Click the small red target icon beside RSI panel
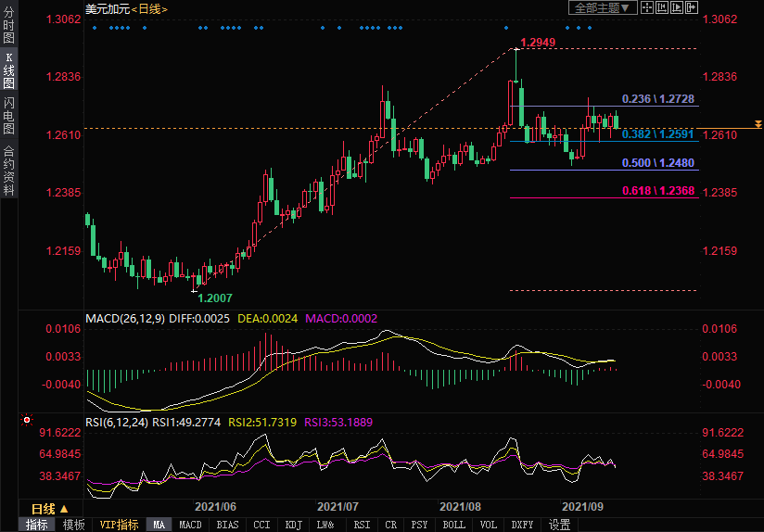 click(x=27, y=420)
